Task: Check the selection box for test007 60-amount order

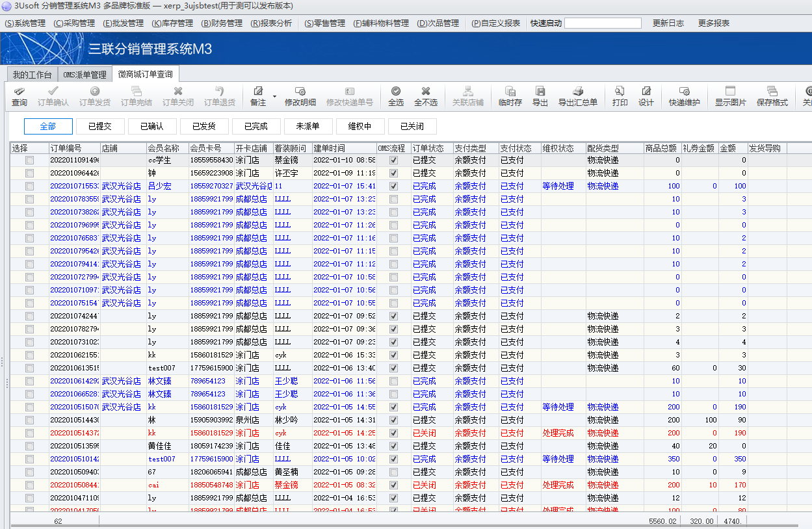Action: tap(29, 368)
